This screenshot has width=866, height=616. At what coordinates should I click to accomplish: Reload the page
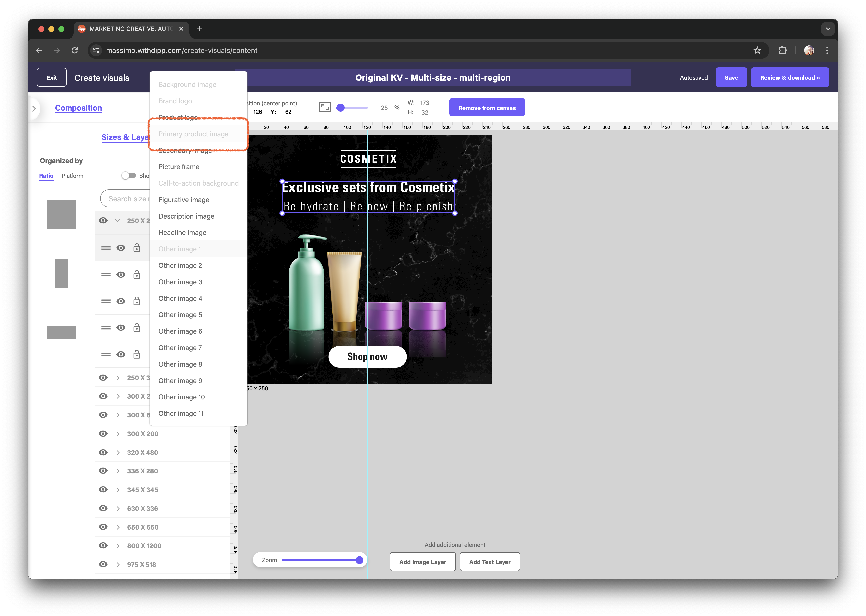pyautogui.click(x=75, y=50)
